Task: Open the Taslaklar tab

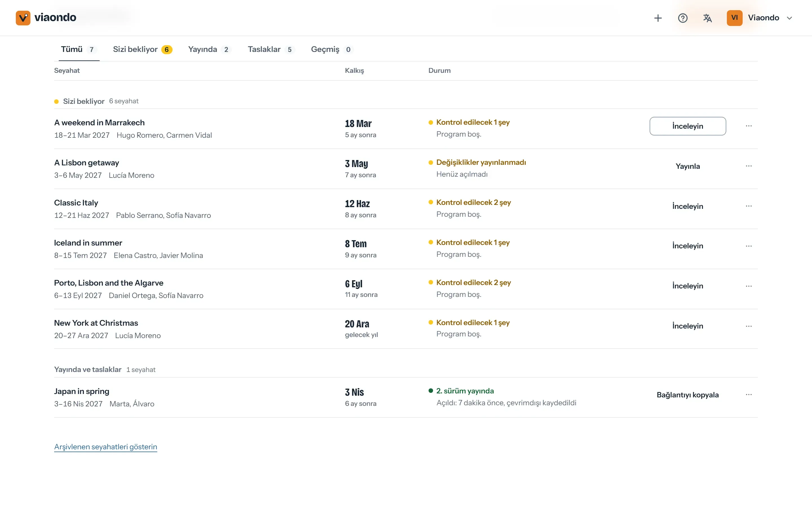Action: point(271,49)
